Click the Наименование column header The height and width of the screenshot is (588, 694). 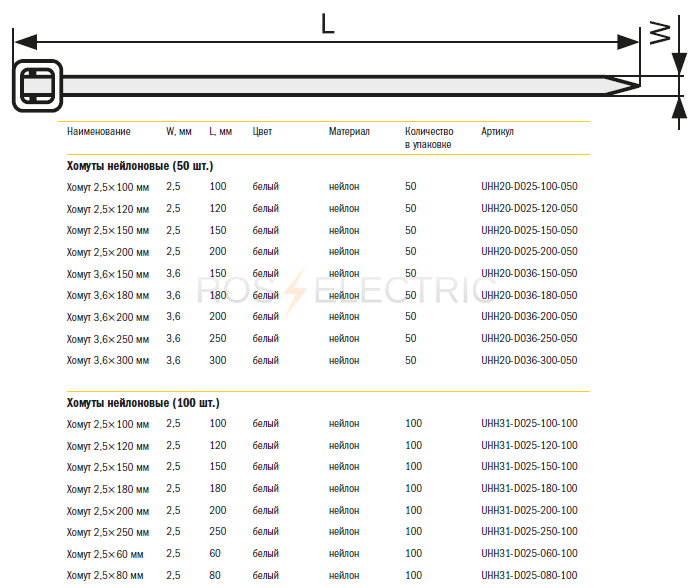pyautogui.click(x=99, y=131)
